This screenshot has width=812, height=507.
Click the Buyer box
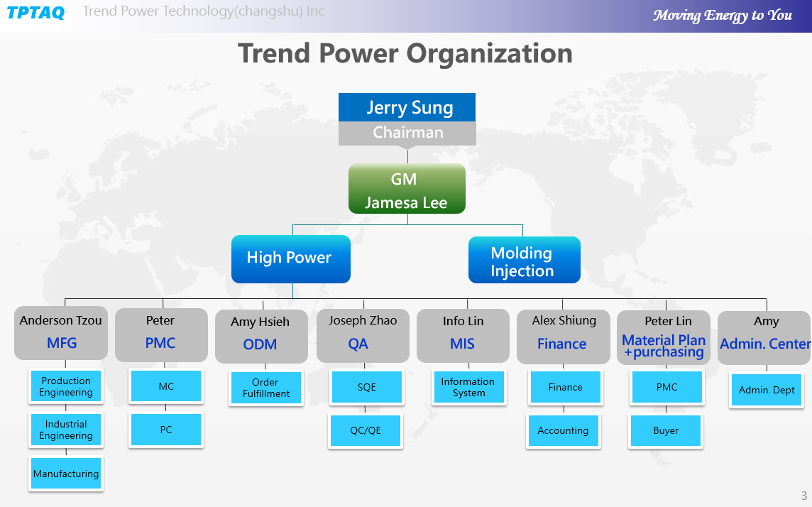point(666,430)
